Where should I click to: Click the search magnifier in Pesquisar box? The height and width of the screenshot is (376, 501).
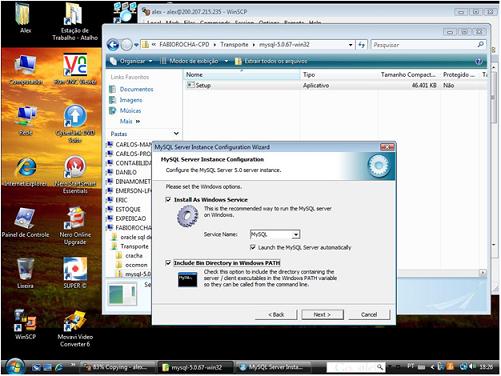point(480,44)
